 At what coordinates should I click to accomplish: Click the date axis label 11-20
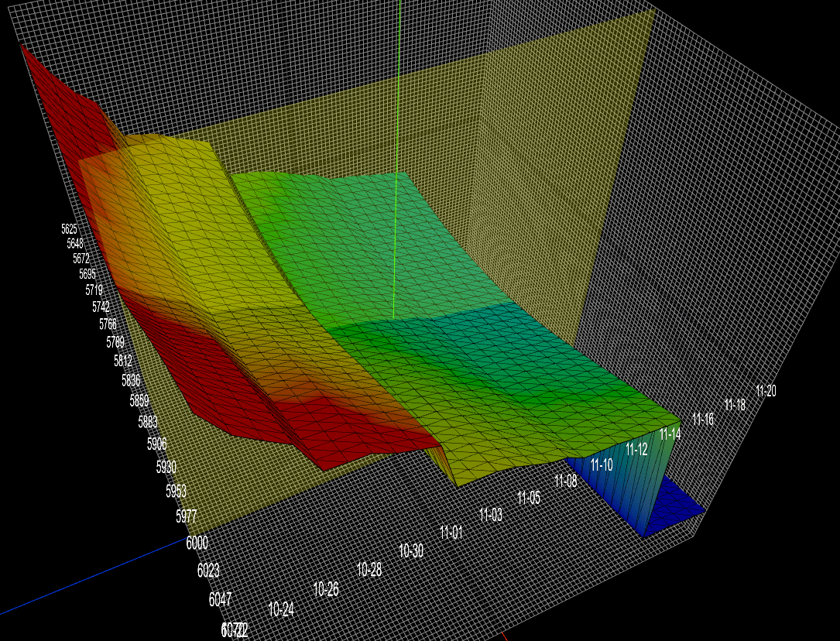(766, 391)
